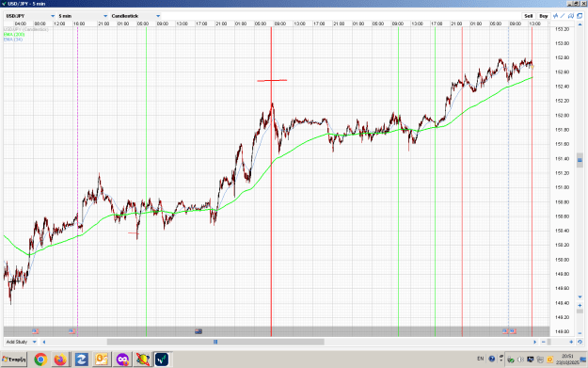Click the chart snapshot icon in toolbar

coord(571,16)
